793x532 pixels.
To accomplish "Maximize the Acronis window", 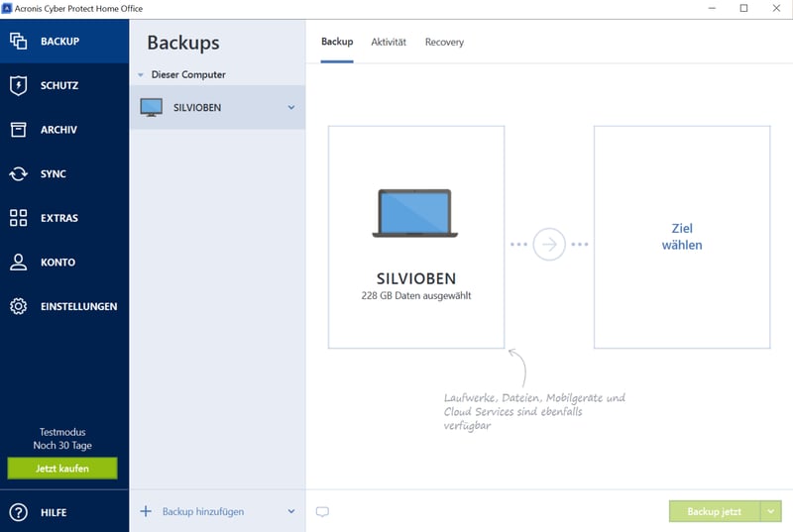I will 743,8.
